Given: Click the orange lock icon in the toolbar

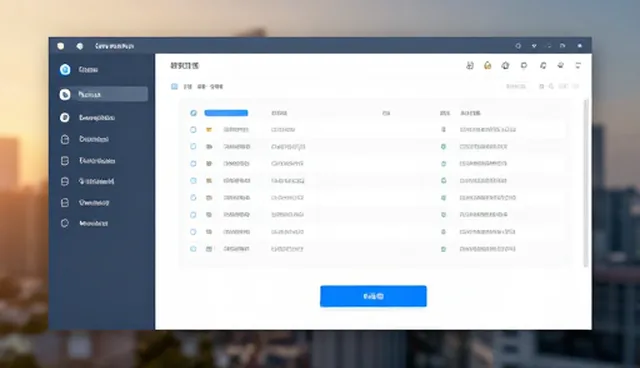Looking at the screenshot, I should tap(487, 65).
